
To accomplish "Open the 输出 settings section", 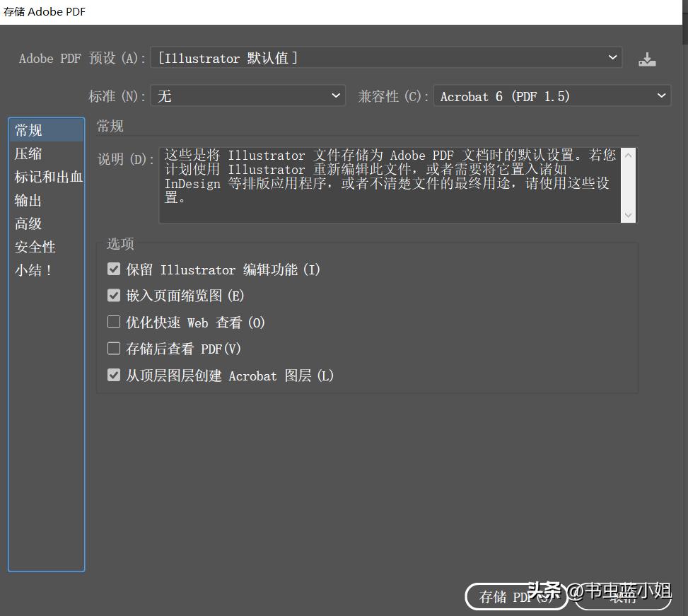I will (28, 200).
